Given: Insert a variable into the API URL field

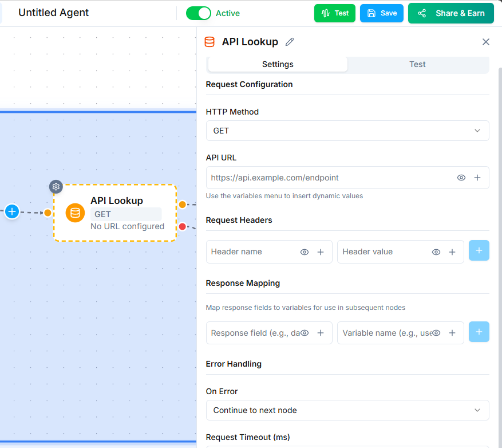Looking at the screenshot, I should (477, 178).
